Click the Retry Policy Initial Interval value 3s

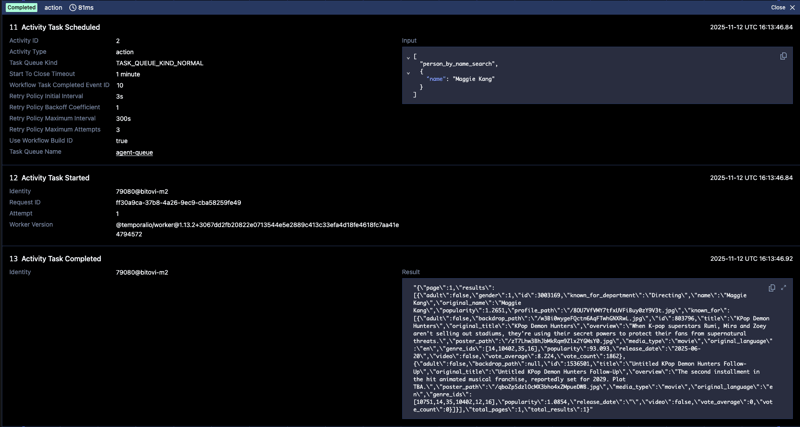coord(119,96)
